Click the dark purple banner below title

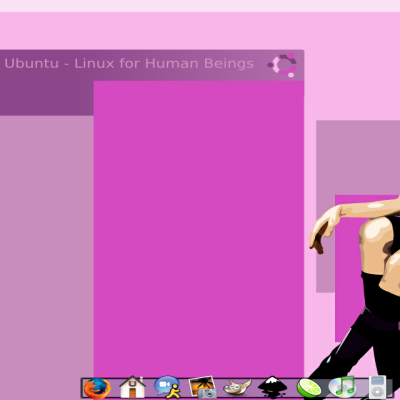(47, 98)
